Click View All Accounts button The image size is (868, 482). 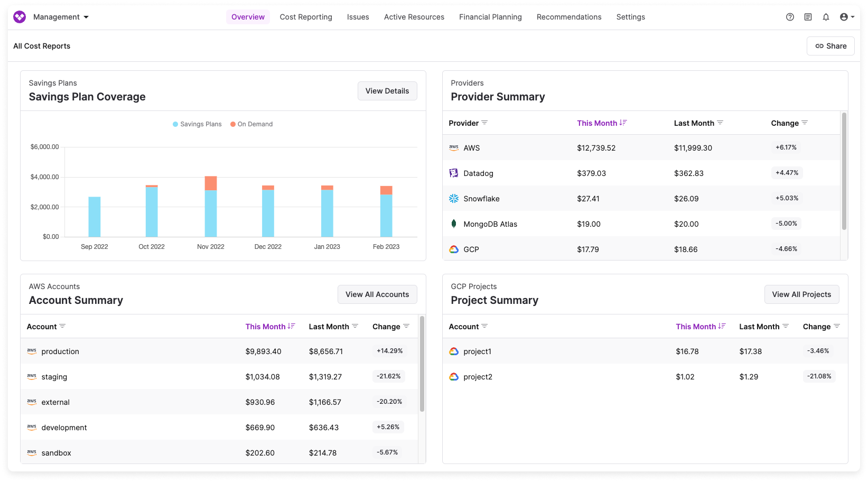[x=377, y=294]
